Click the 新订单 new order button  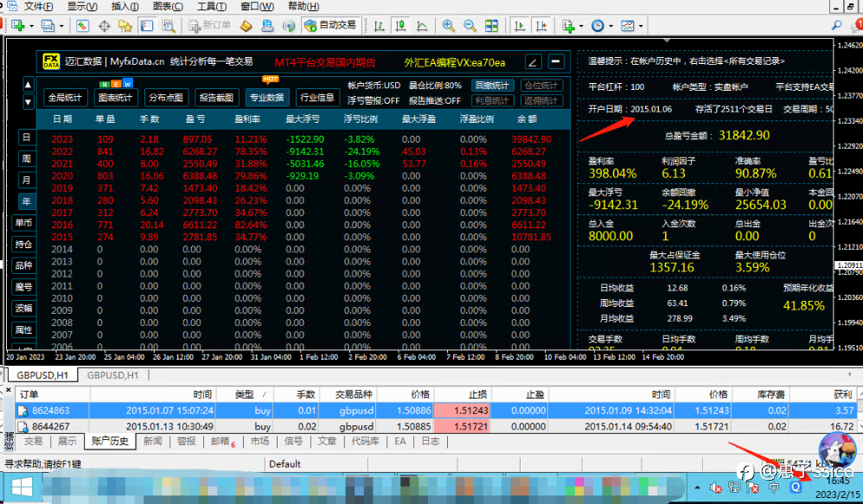(x=209, y=25)
